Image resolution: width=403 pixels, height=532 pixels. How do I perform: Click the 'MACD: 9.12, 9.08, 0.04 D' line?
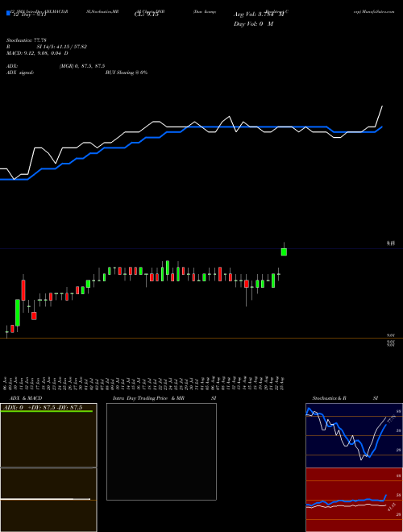(37, 53)
